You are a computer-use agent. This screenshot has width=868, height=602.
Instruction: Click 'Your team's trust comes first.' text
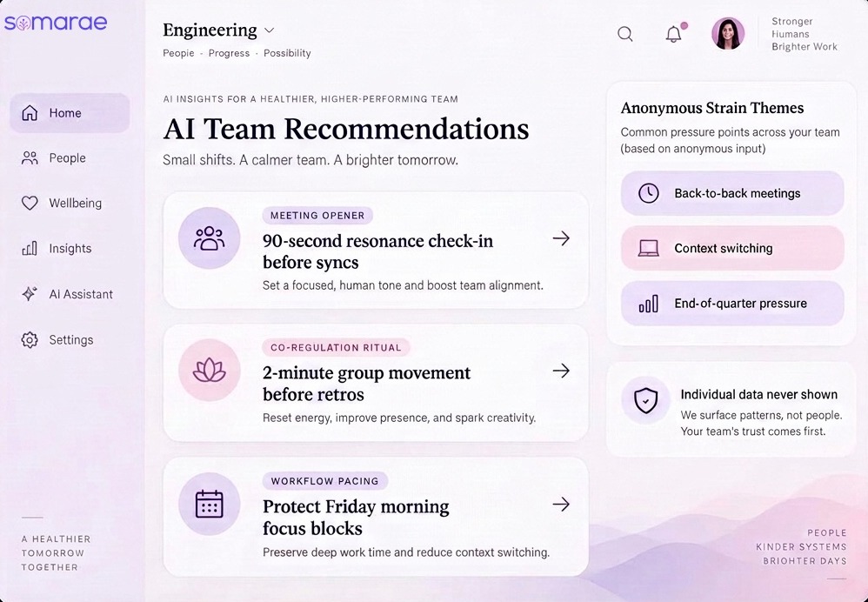click(x=753, y=431)
